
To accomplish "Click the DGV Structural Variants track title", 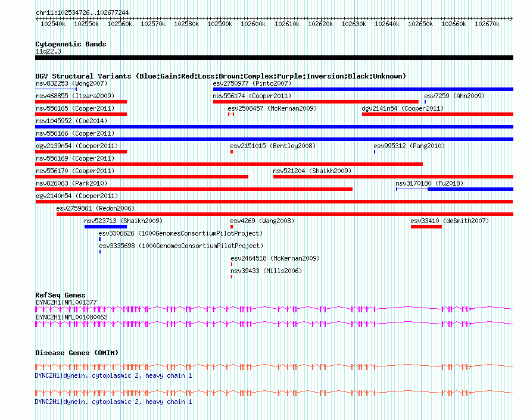I will pyautogui.click(x=221, y=76).
